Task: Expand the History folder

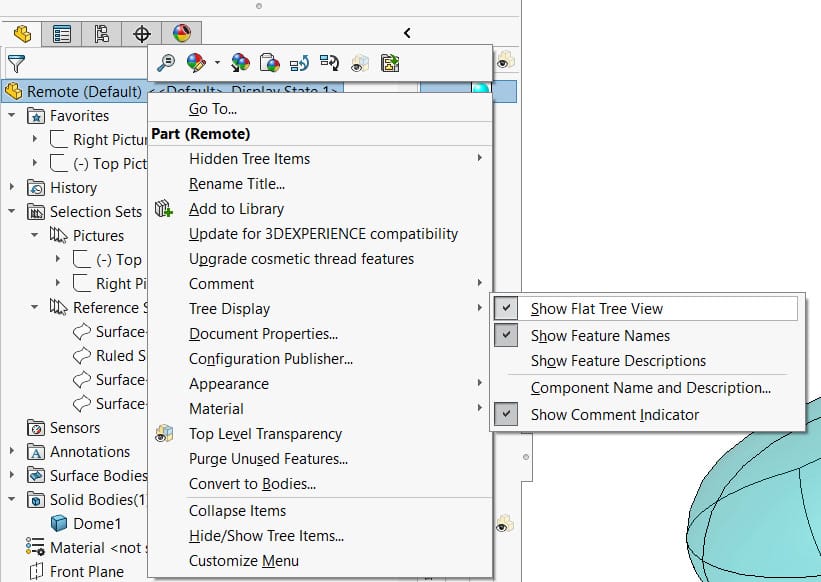Action: pos(12,187)
